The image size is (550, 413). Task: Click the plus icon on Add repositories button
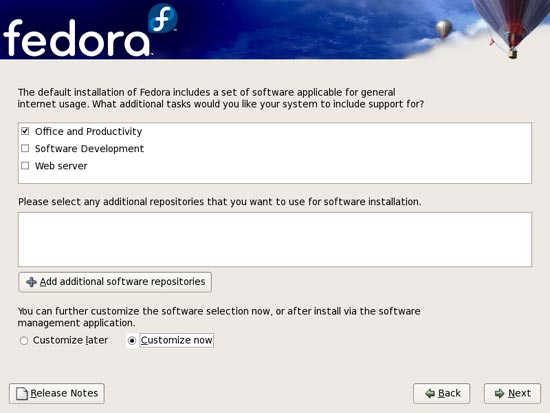(31, 282)
